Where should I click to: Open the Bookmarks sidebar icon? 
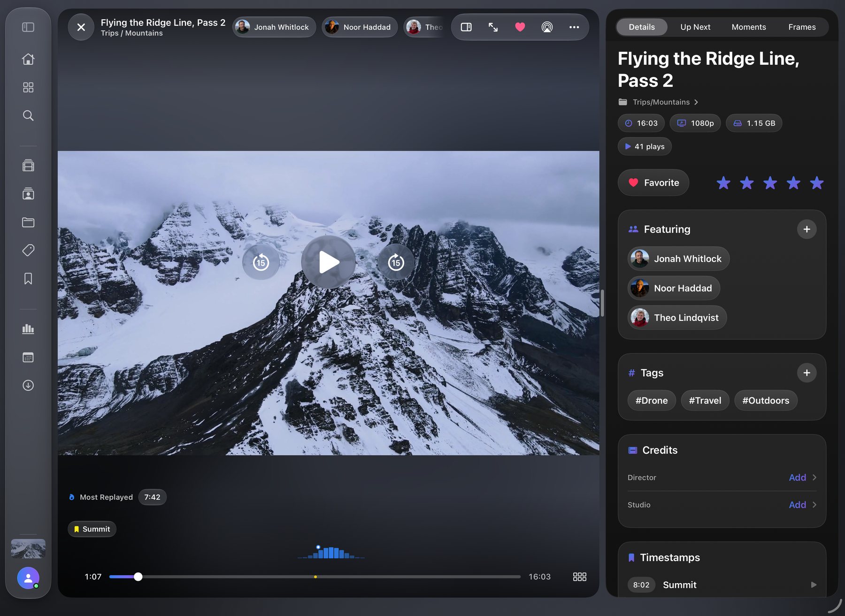point(28,279)
